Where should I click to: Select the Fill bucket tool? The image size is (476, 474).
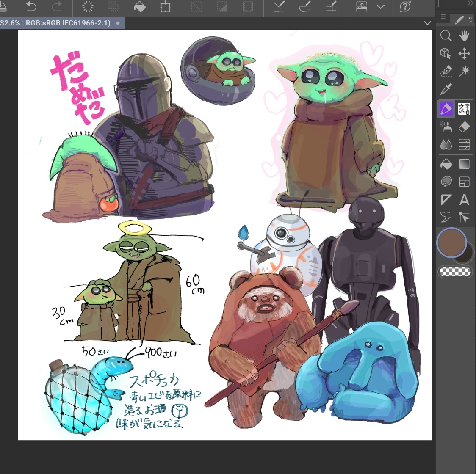click(446, 164)
